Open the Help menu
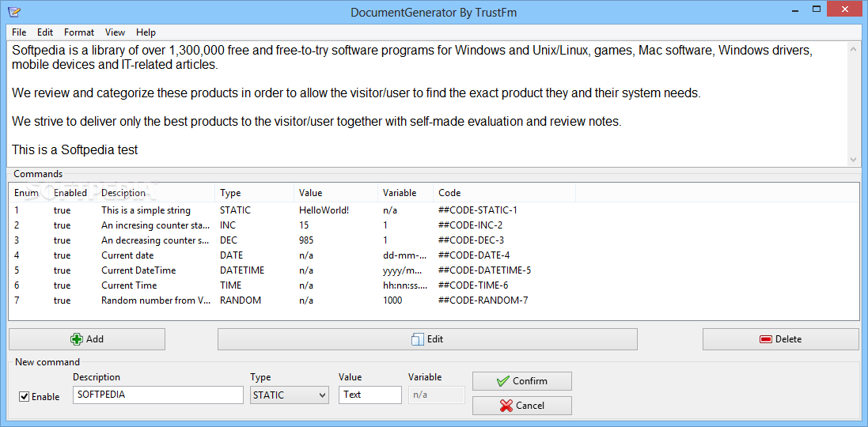Viewport: 868px width, 427px height. tap(146, 32)
